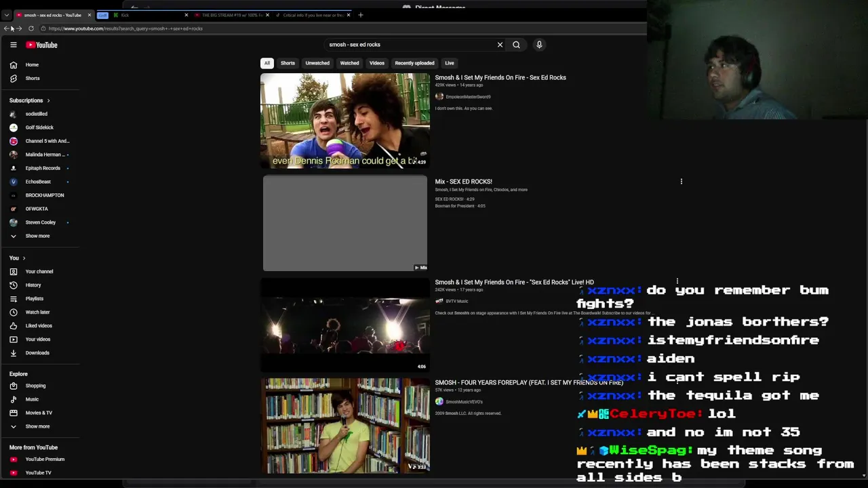Screen dimensions: 868x488
Task: Run search with magnifying glass button
Action: tap(516, 45)
